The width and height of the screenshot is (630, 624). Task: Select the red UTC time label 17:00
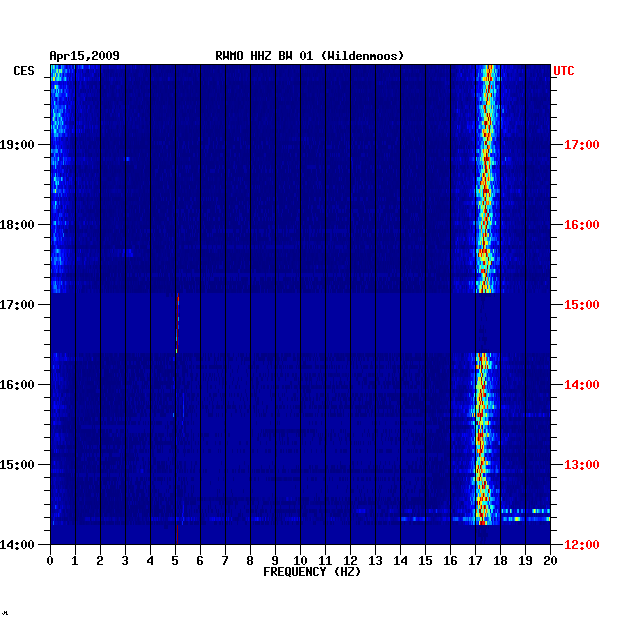tap(582, 145)
